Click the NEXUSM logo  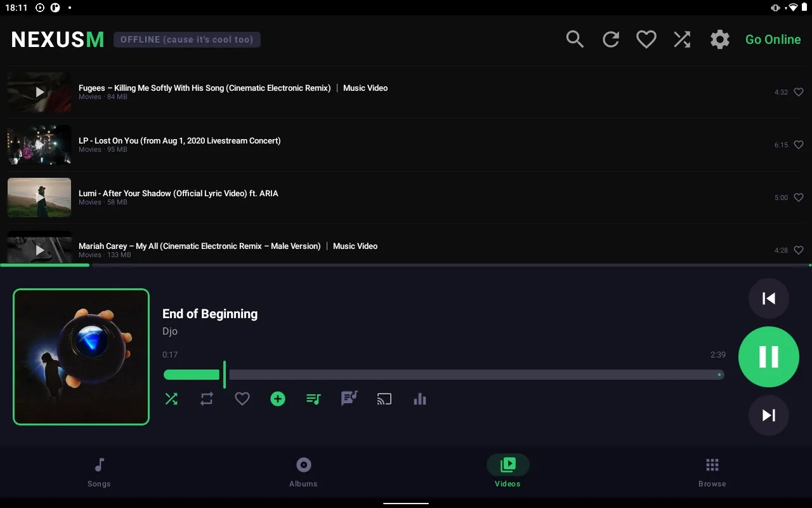(58, 39)
